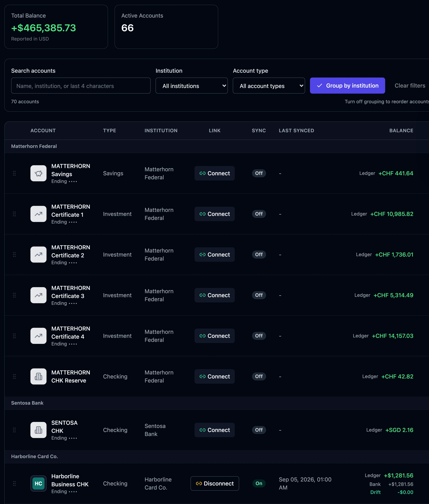Click drag handle of MATTERHORN Certificate 1 row
Viewport: 429px width, 504px height.
pos(14,214)
